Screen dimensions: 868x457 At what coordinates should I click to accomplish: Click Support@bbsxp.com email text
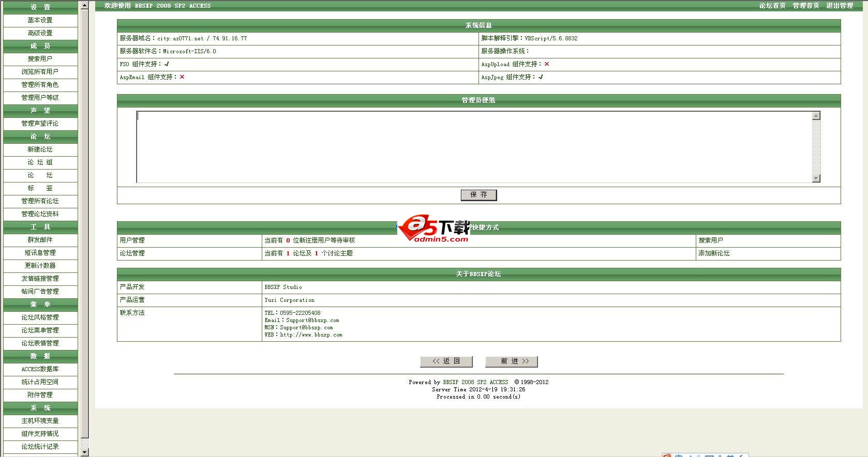point(312,321)
